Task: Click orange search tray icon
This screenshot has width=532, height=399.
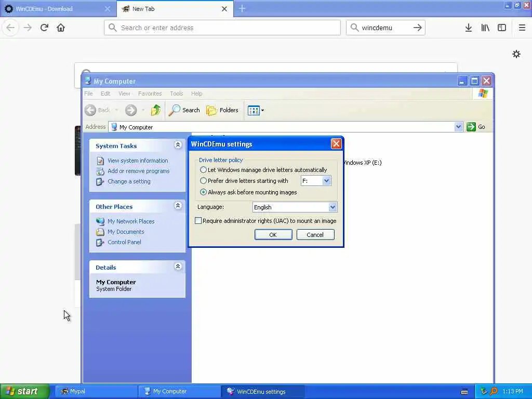Action: pyautogui.click(x=494, y=391)
